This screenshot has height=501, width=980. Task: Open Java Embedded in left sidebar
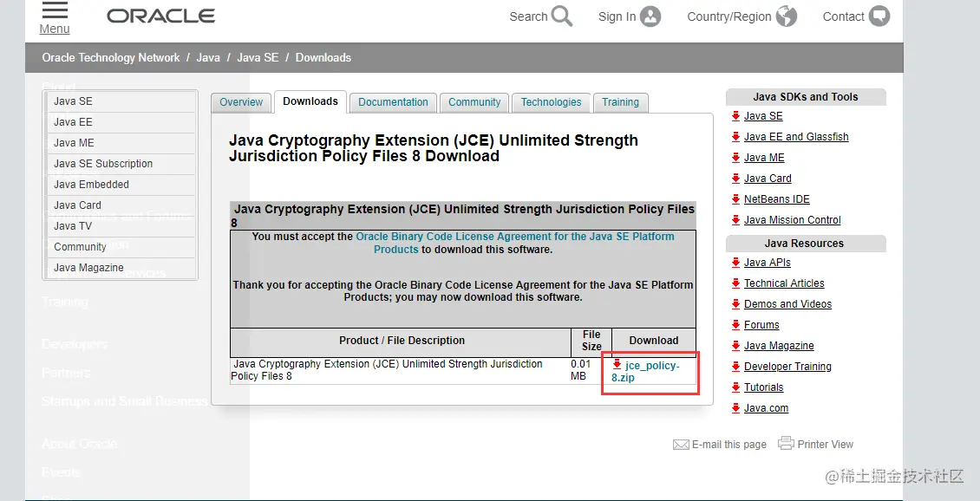pyautogui.click(x=121, y=185)
